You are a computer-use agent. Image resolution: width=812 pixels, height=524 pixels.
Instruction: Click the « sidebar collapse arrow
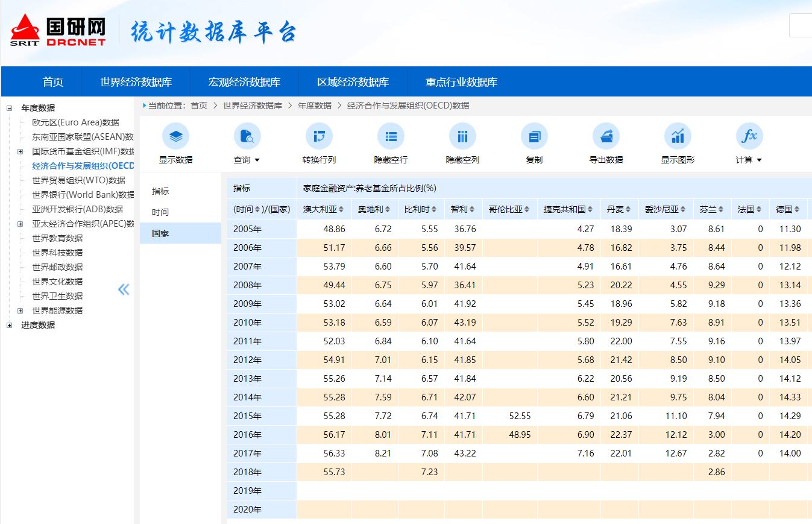[123, 289]
